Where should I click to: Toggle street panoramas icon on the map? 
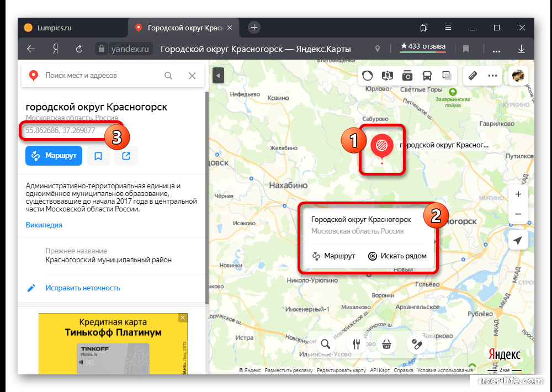(x=388, y=76)
